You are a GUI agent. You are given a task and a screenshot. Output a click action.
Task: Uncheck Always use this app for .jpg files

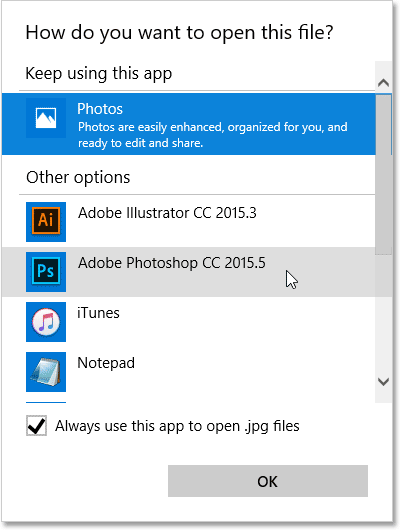[x=37, y=426]
